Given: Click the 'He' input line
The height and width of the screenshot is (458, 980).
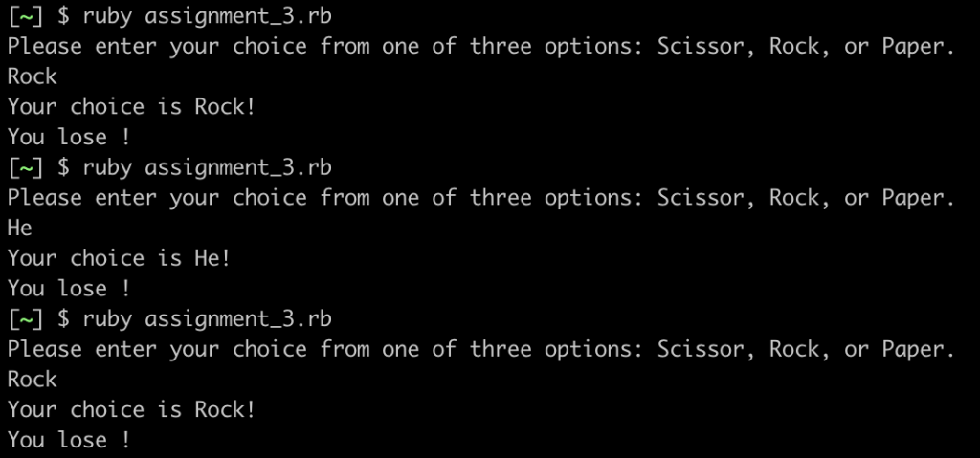Looking at the screenshot, I should tap(19, 228).
